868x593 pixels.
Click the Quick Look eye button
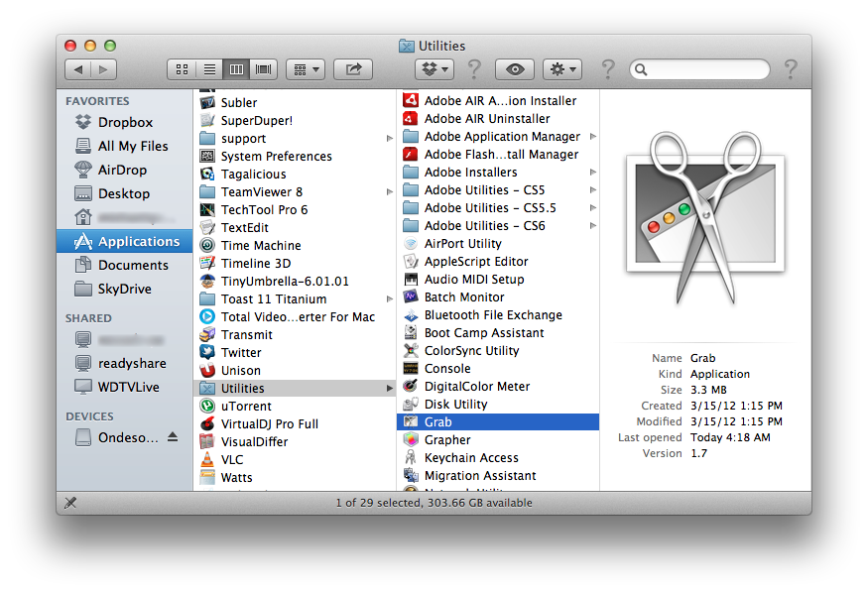click(x=514, y=69)
